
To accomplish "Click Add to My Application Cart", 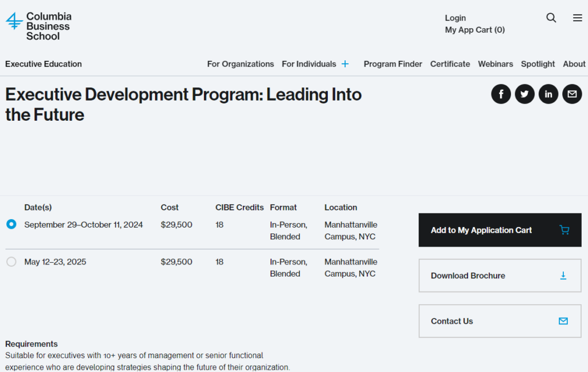I will click(500, 230).
